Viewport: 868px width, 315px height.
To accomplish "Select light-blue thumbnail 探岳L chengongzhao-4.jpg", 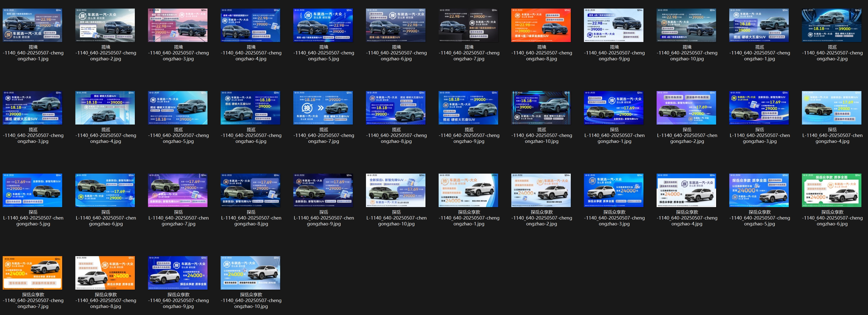I will tap(832, 108).
